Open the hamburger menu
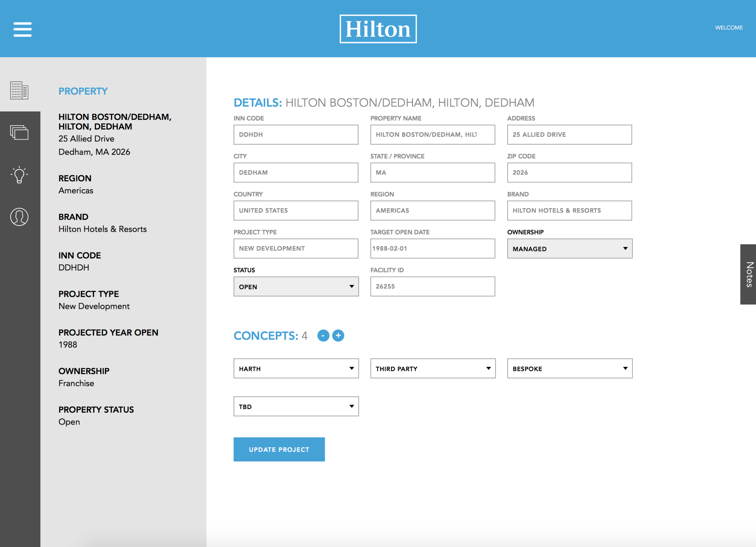Screen dimensions: 756x547 click(x=22, y=29)
